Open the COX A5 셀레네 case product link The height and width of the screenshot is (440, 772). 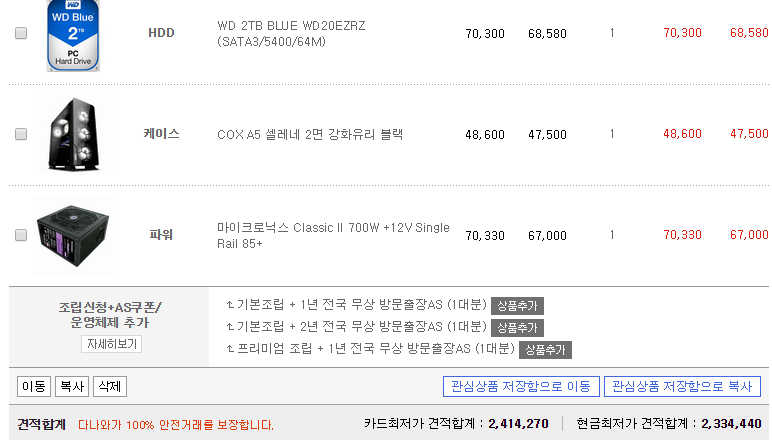pyautogui.click(x=310, y=134)
